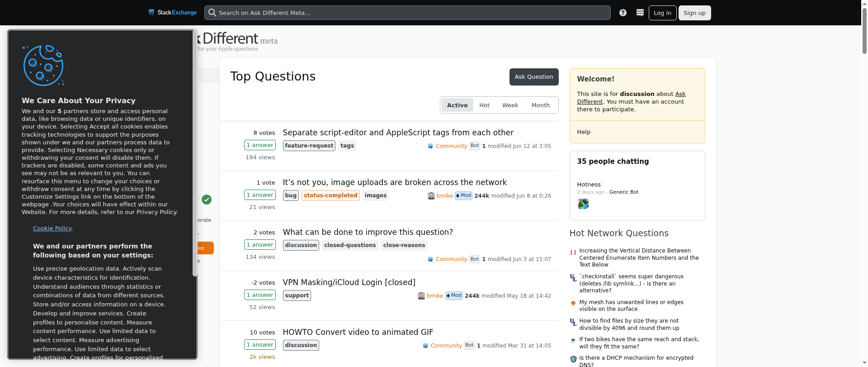The height and width of the screenshot is (367, 868).
Task: Open two bikes same reach and stack question
Action: coord(639,343)
